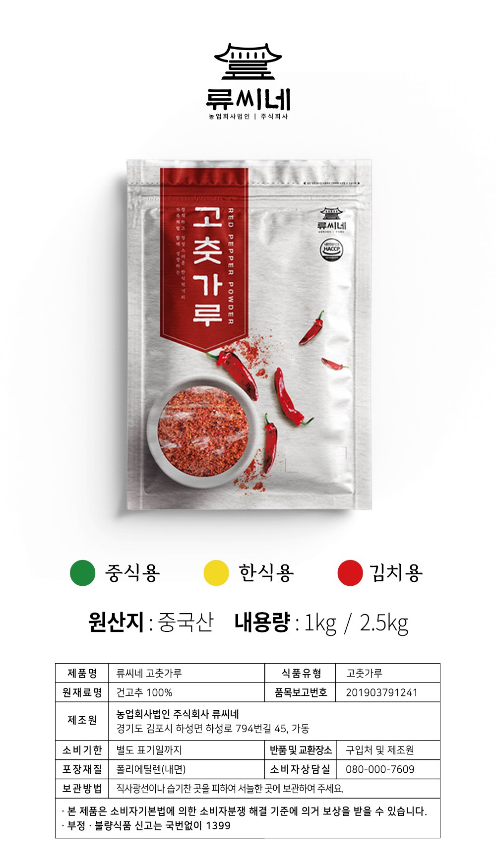Click the 품목보고번호 201903791241 number

(x=381, y=692)
